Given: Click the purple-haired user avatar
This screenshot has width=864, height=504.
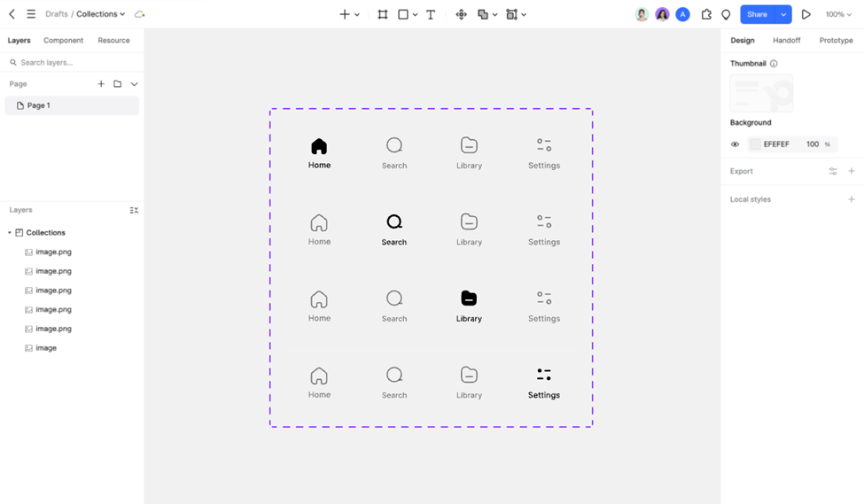Looking at the screenshot, I should click(x=662, y=14).
